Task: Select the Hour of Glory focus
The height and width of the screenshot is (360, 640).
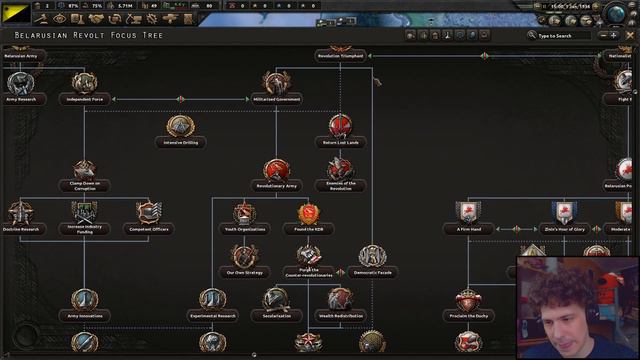Action: tap(564, 218)
